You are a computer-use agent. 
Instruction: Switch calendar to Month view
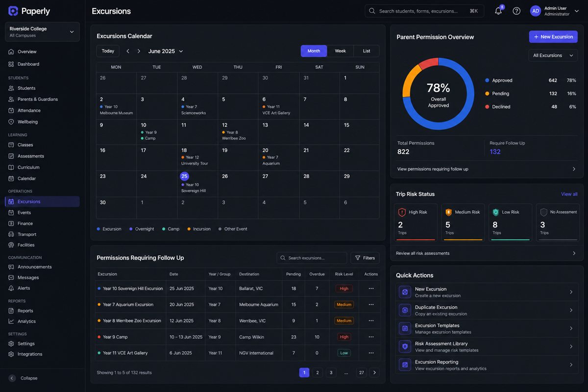point(314,51)
